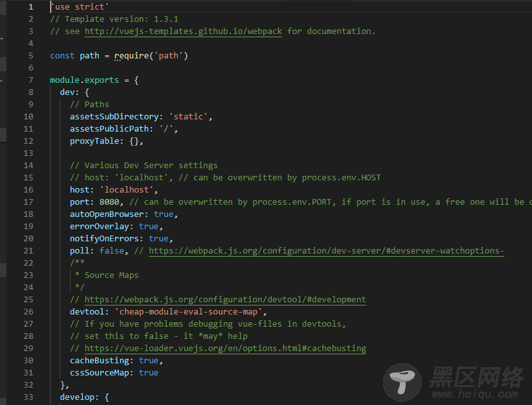The height and width of the screenshot is (405, 532).
Task: Click the '// Paths' comment
Action: click(90, 105)
